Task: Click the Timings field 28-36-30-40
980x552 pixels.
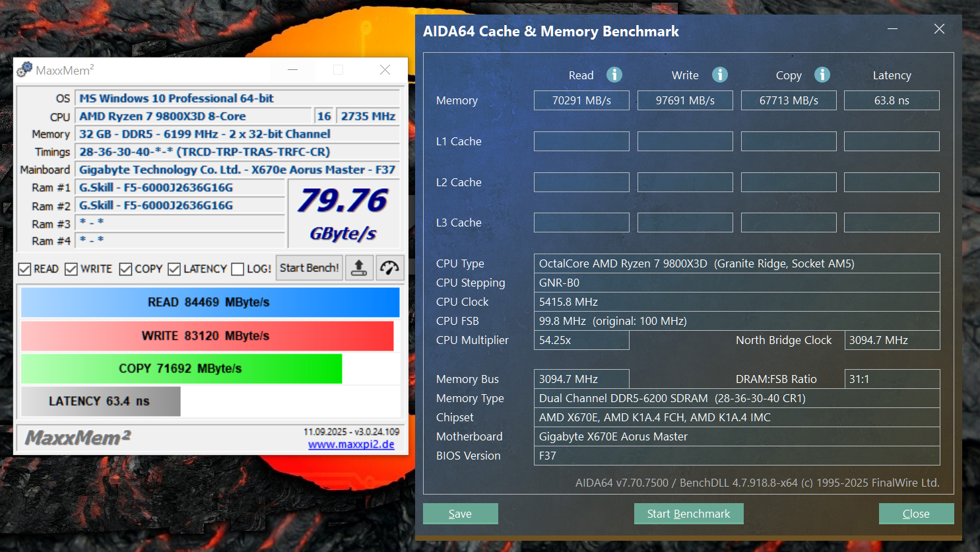Action: point(238,152)
